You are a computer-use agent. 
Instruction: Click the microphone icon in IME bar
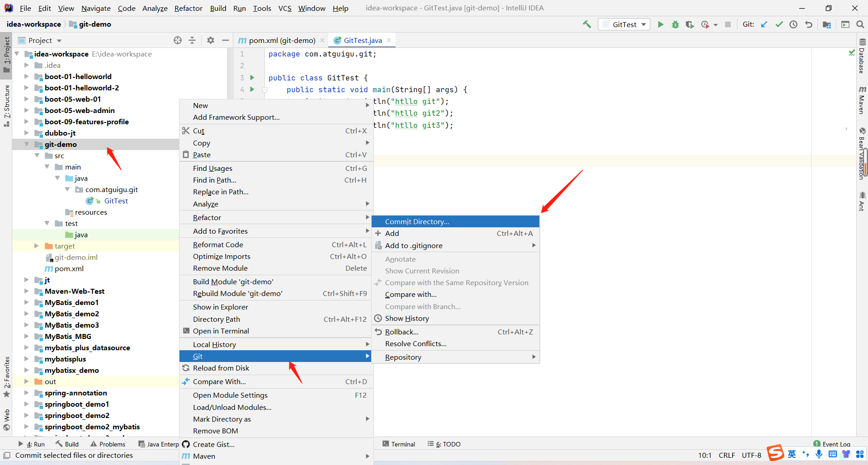(819, 454)
